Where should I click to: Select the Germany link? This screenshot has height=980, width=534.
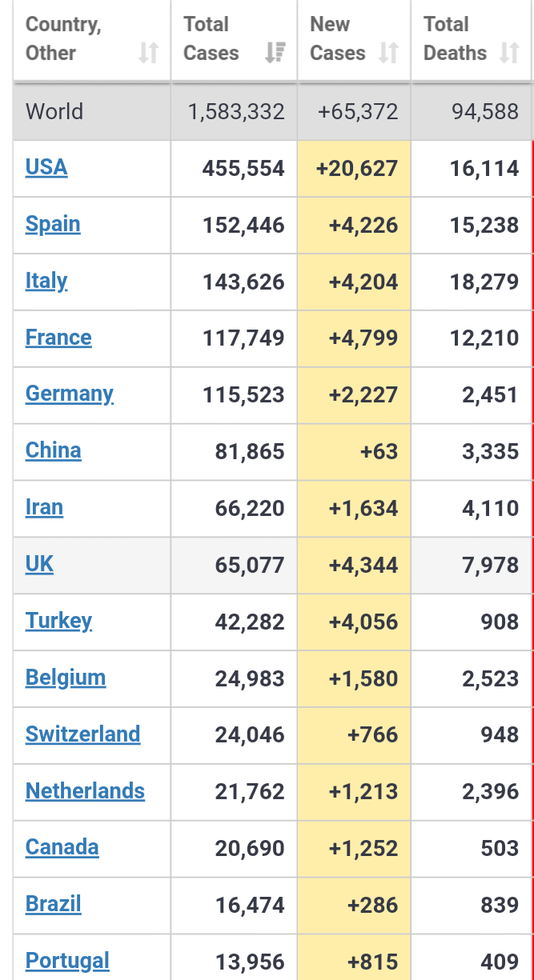(x=70, y=394)
